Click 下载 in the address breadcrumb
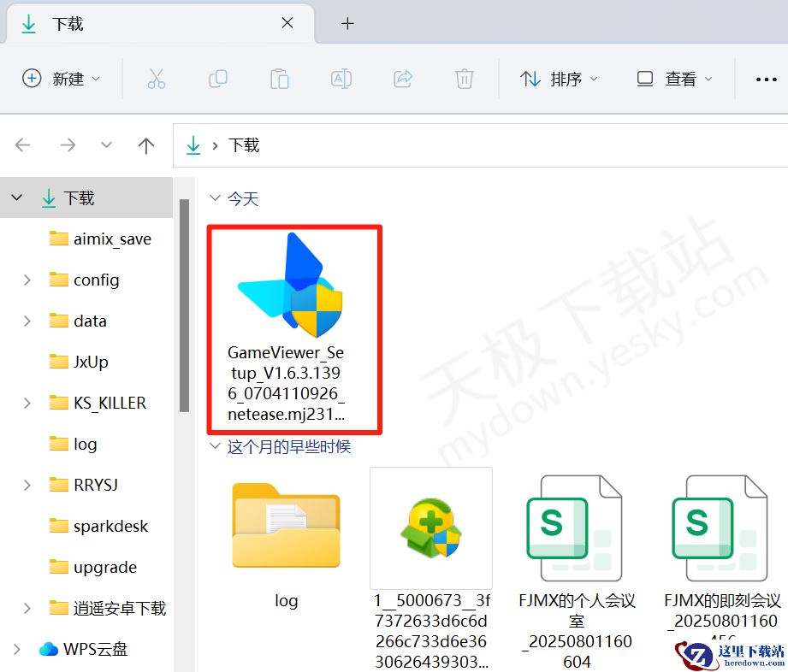The height and width of the screenshot is (672, 788). pyautogui.click(x=244, y=145)
